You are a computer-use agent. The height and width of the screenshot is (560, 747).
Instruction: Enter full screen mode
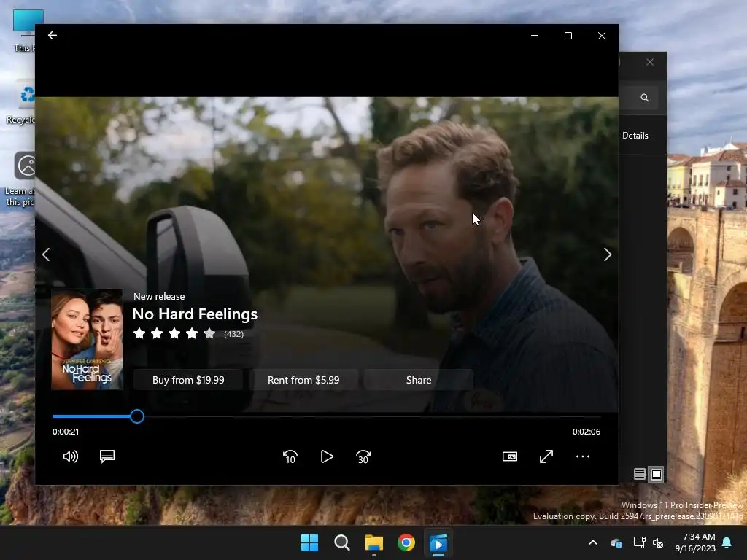546,456
